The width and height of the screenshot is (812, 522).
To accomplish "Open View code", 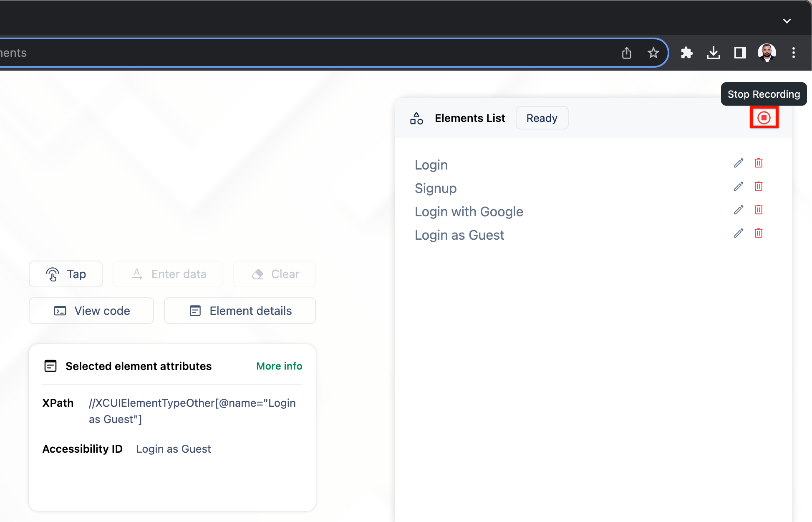I will (x=91, y=311).
